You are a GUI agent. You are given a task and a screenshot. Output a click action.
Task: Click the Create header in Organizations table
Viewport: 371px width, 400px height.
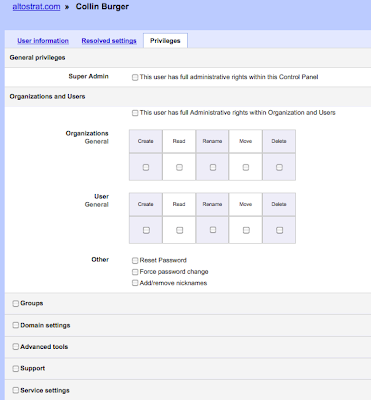[146, 141]
